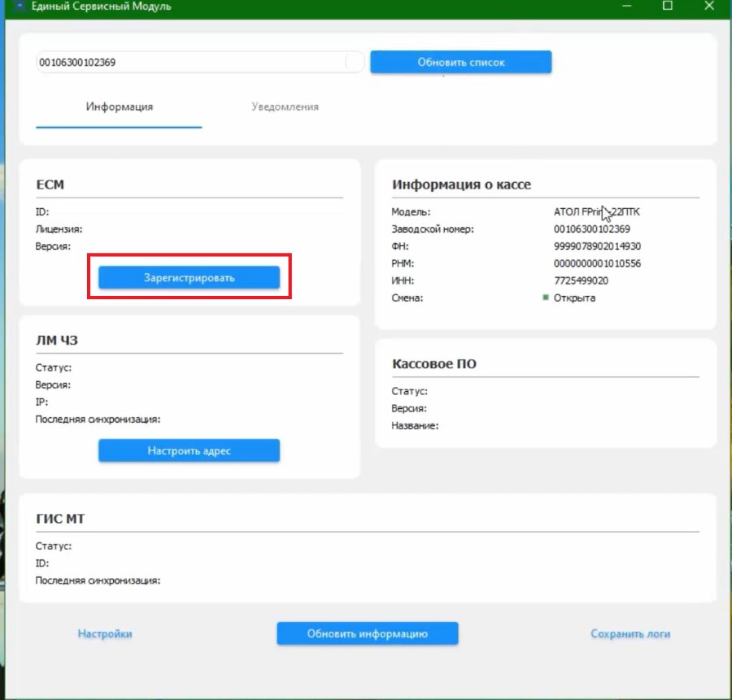Select model value АТОЛ FPrint-22ПТК
Viewport: 732px width, 700px height.
pyautogui.click(x=597, y=212)
